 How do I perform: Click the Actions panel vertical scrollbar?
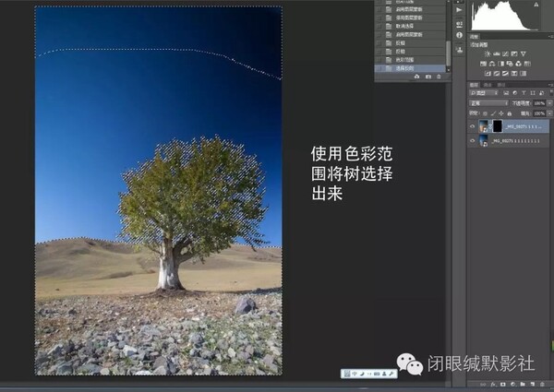click(x=449, y=53)
